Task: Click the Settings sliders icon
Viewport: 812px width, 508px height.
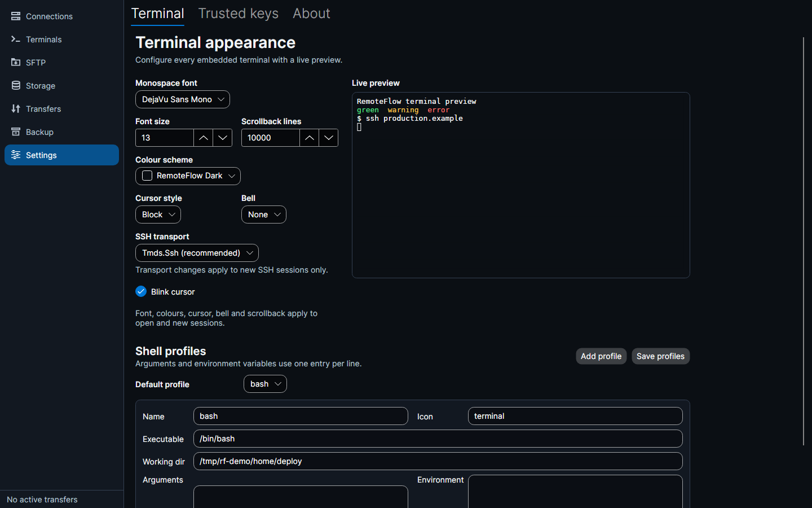Action: (16, 155)
